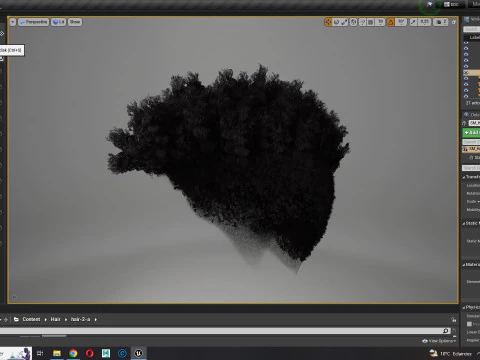Select the translate gizmo mode in viewport toolbar
Image resolution: width=480 pixels, height=360 pixels.
click(328, 22)
